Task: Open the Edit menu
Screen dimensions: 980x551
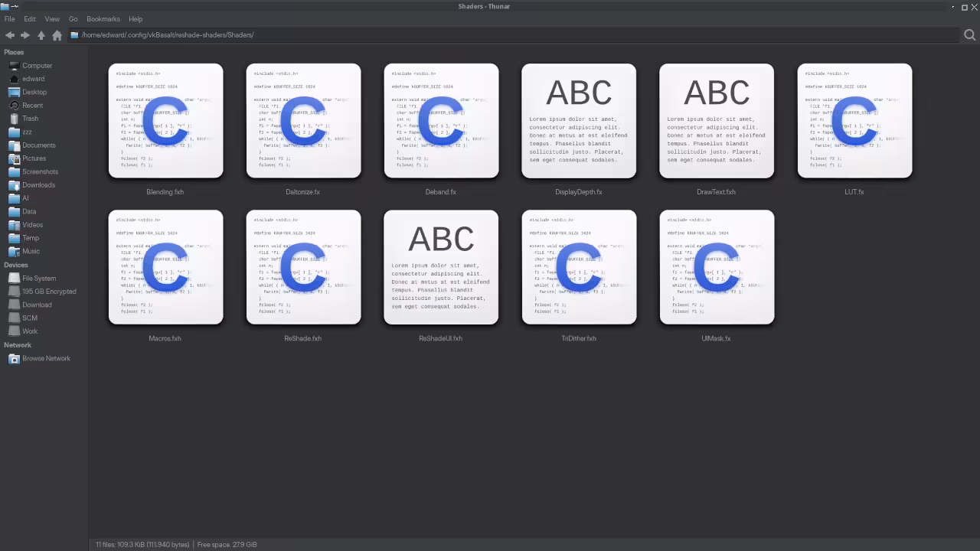Action: (30, 19)
